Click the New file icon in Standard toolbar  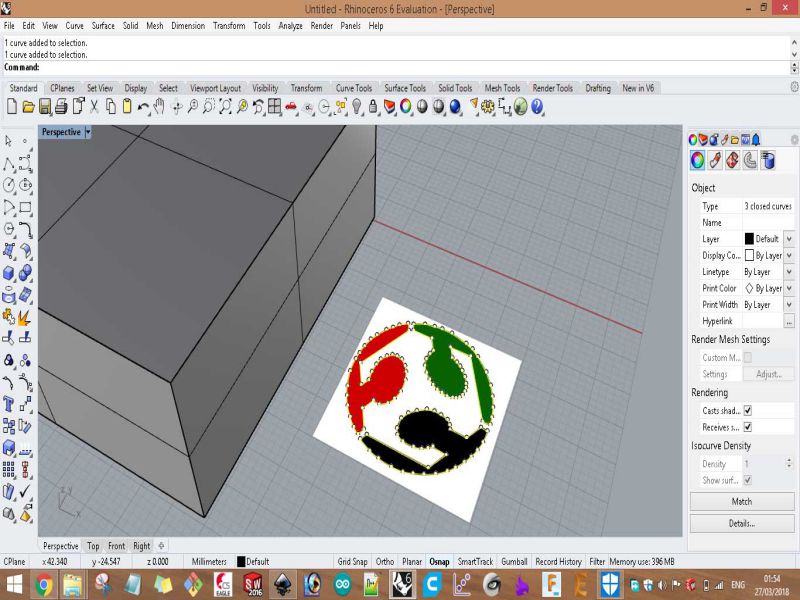coord(12,107)
